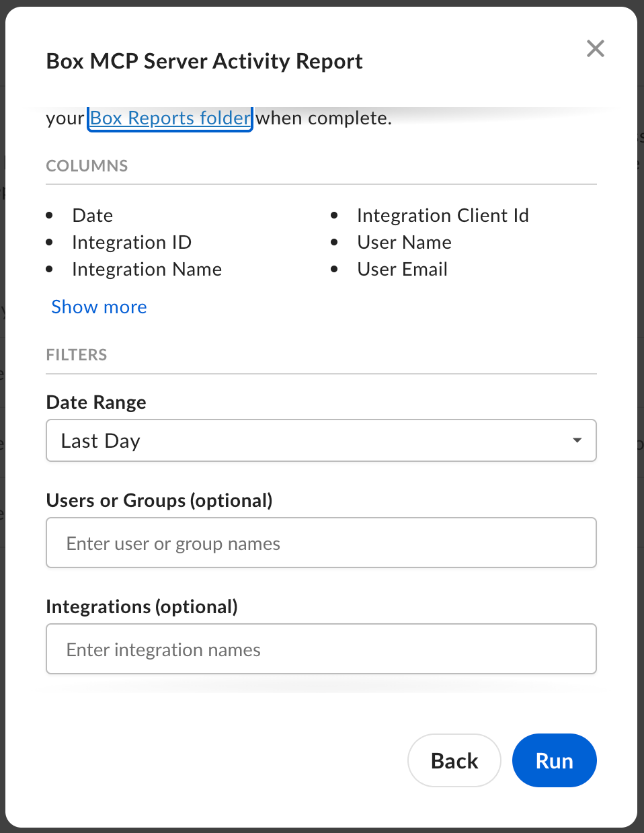
Task: Select the Date column item
Action: coord(93,216)
